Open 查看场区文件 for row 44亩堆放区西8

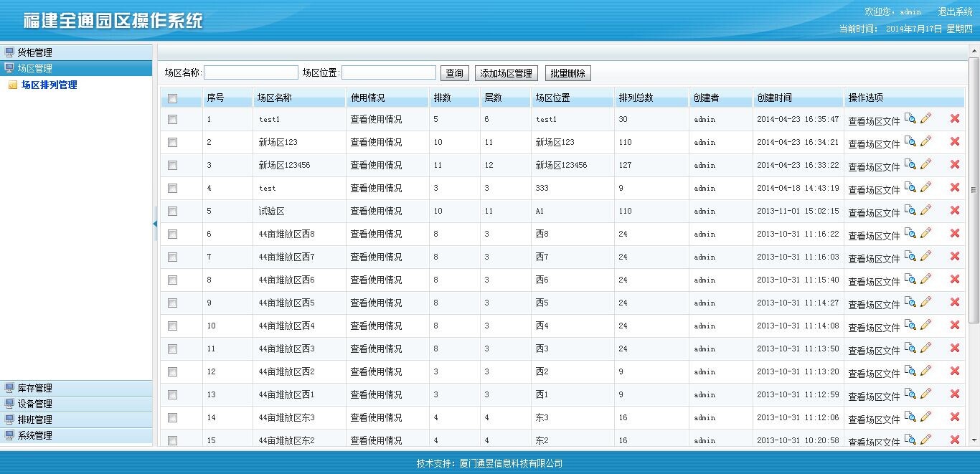click(874, 236)
